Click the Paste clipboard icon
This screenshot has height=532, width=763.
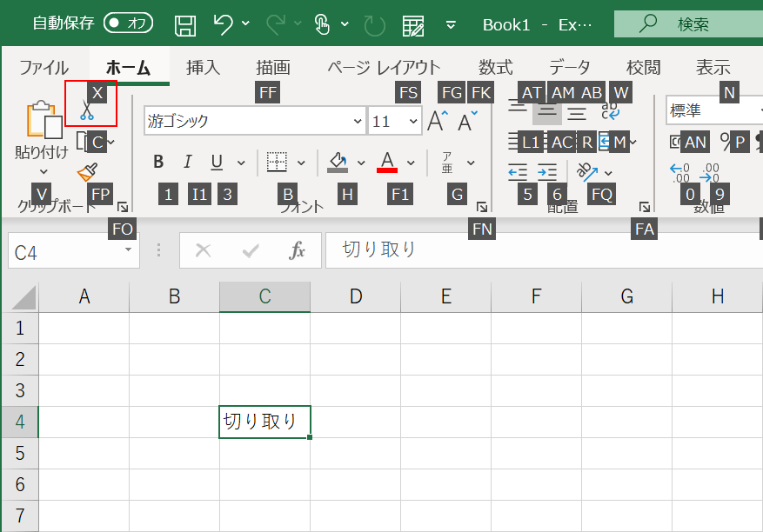pyautogui.click(x=41, y=122)
